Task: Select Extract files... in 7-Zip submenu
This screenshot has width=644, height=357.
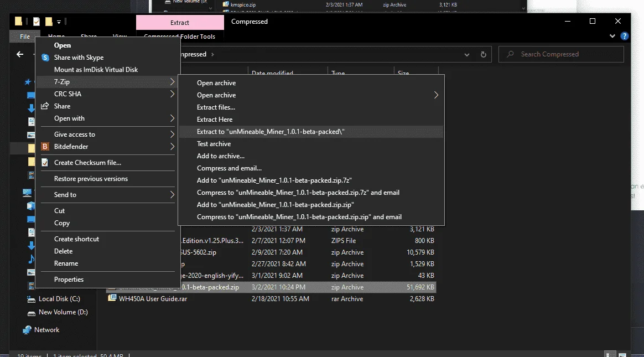Action: coord(216,107)
